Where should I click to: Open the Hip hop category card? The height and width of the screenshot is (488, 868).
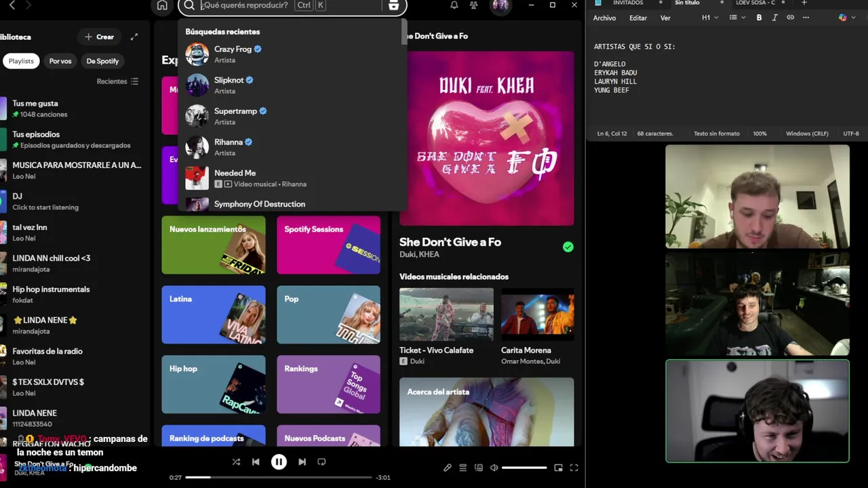(x=214, y=384)
